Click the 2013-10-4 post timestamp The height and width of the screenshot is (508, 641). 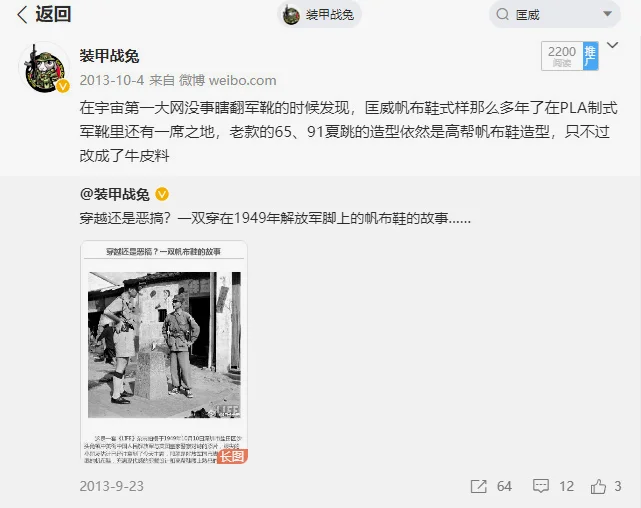click(112, 80)
